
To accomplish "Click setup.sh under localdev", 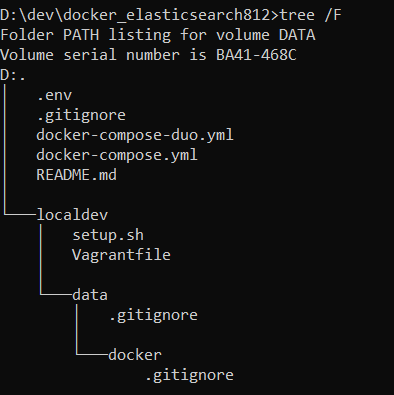I will [x=108, y=235].
